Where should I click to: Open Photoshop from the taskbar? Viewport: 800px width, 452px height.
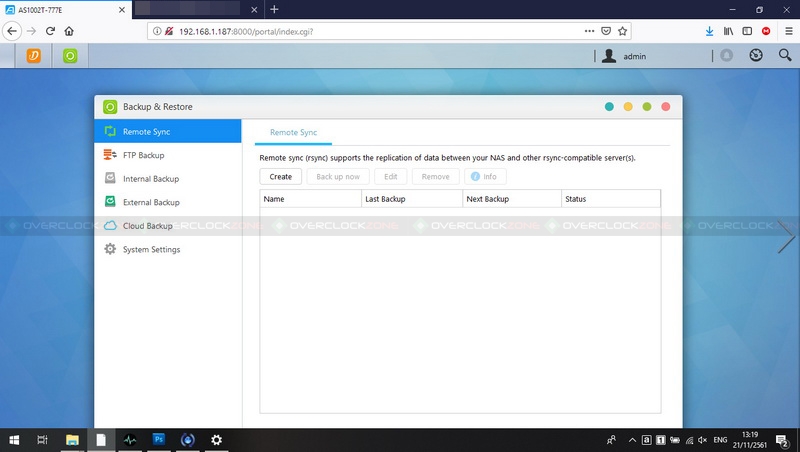coord(159,440)
